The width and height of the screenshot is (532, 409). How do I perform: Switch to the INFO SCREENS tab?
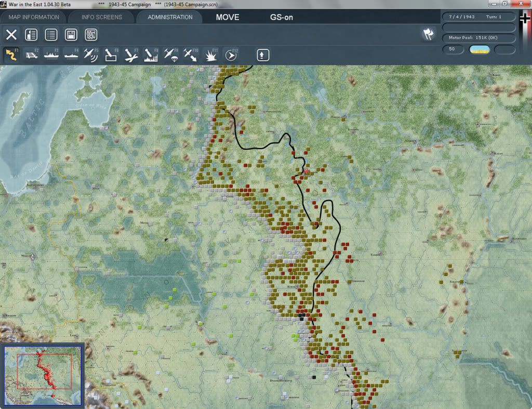click(101, 17)
